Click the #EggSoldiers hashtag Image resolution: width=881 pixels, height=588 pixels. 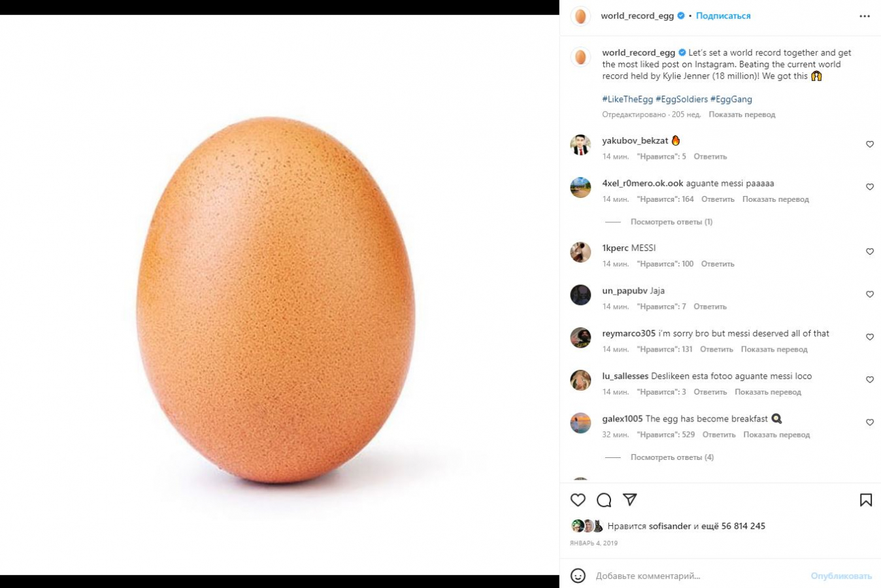pyautogui.click(x=682, y=99)
